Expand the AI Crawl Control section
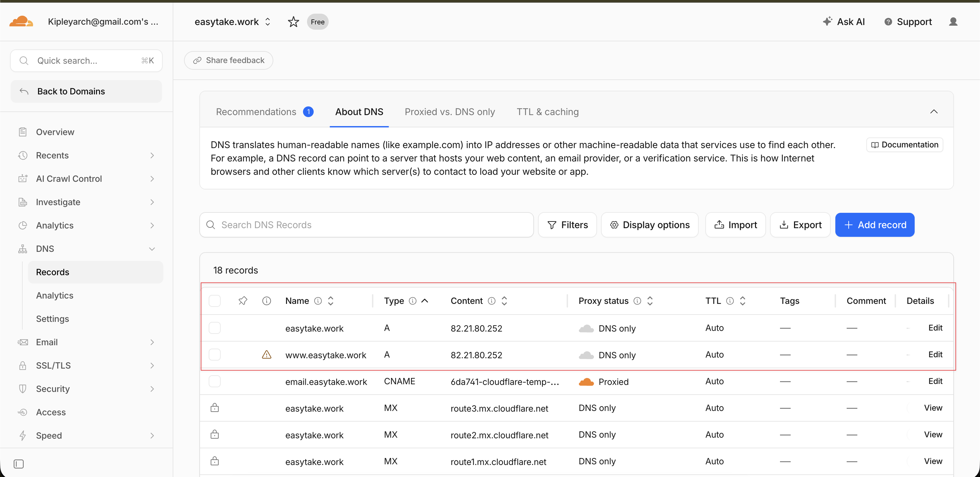Viewport: 980px width, 477px height. coord(152,178)
